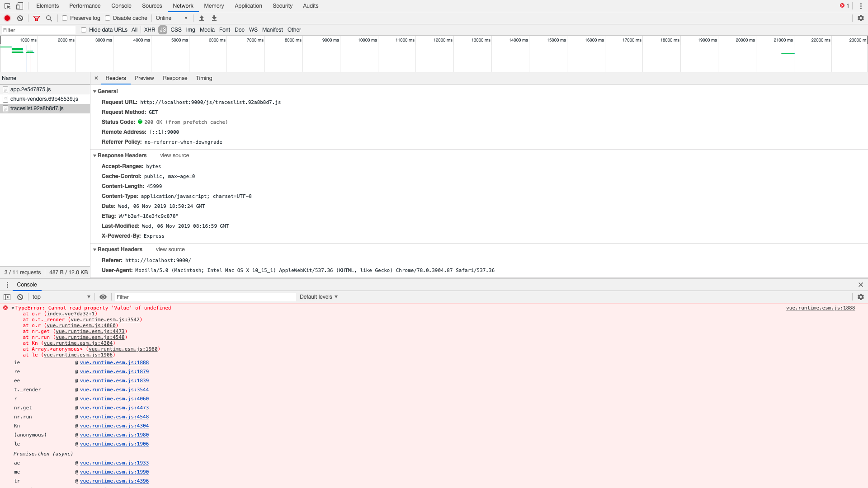The height and width of the screenshot is (488, 868).
Task: Click the eye icon to create live expression
Action: 103,297
